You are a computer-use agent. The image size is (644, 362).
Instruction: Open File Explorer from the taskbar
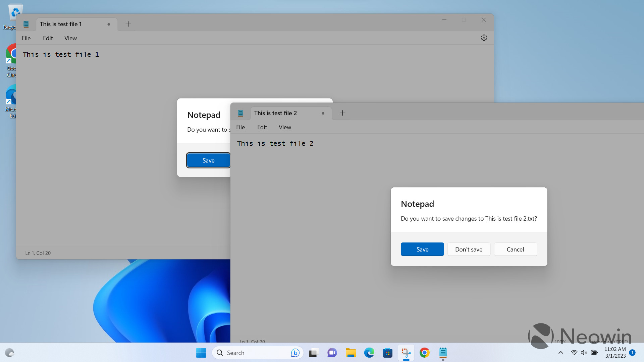351,353
